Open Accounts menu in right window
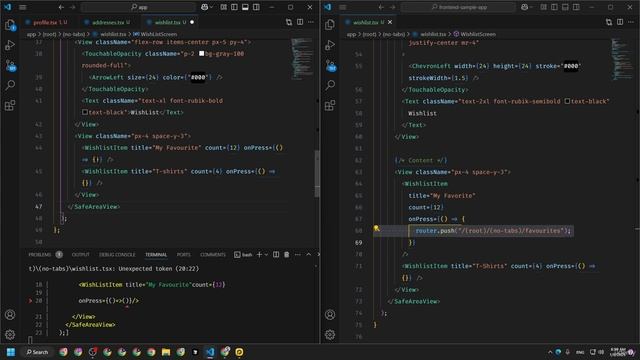The image size is (640, 360). coord(330,315)
